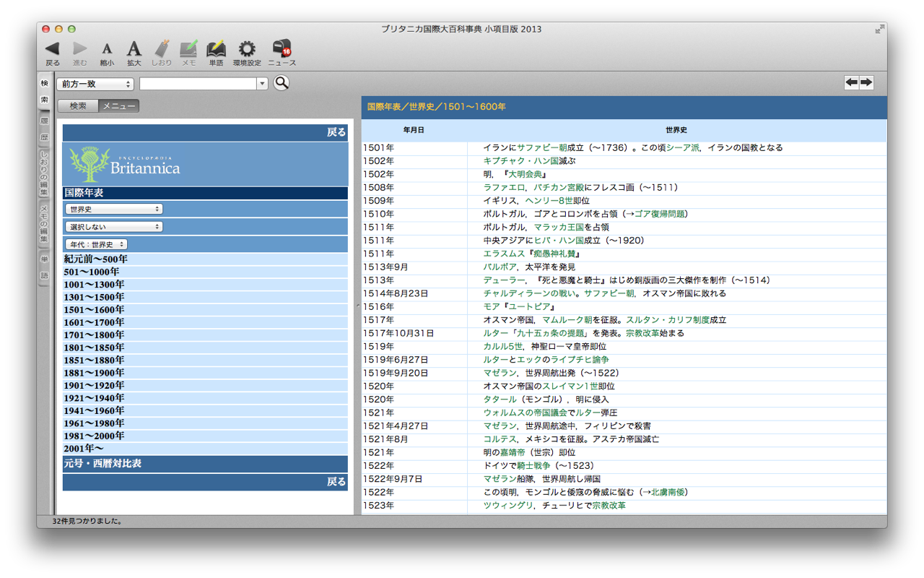Open the 前方一致 match-type dropdown
Image resolution: width=924 pixels, height=578 pixels.
pyautogui.click(x=95, y=84)
